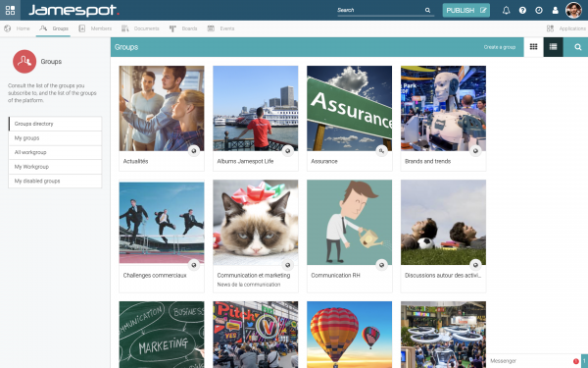
Task: Open the clock history icon
Action: point(539,10)
